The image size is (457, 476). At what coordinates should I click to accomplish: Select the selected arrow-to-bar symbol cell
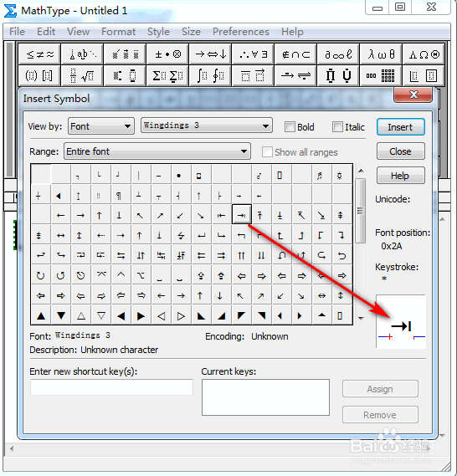click(241, 214)
